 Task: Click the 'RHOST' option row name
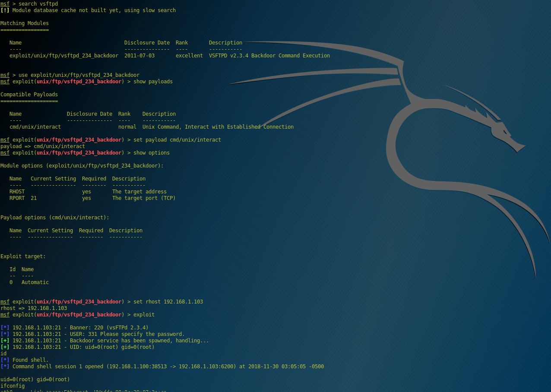click(x=17, y=192)
